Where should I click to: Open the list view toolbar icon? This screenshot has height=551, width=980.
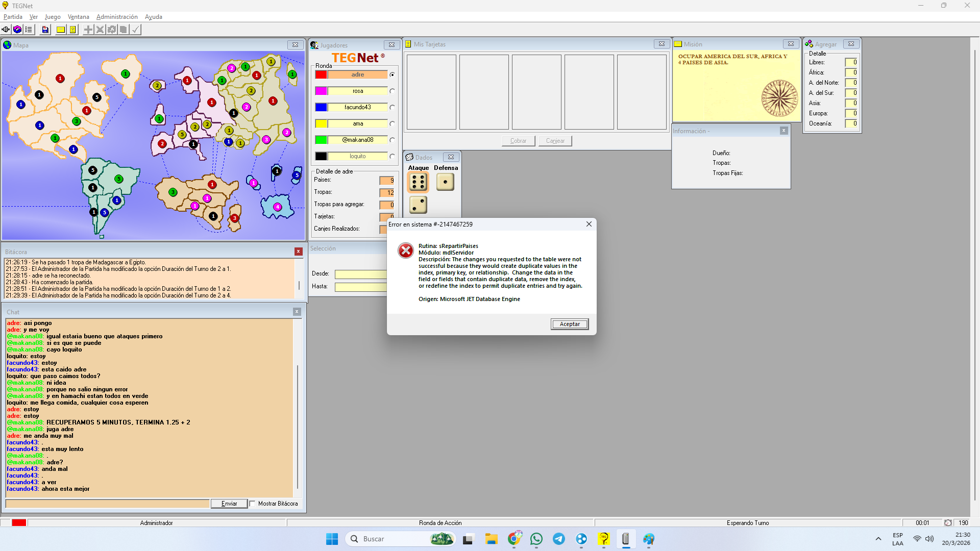(x=29, y=30)
